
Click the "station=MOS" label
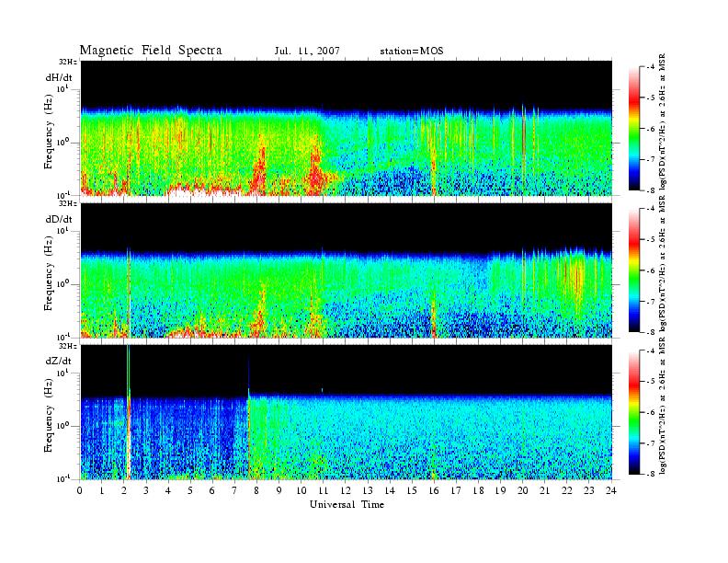click(x=412, y=52)
